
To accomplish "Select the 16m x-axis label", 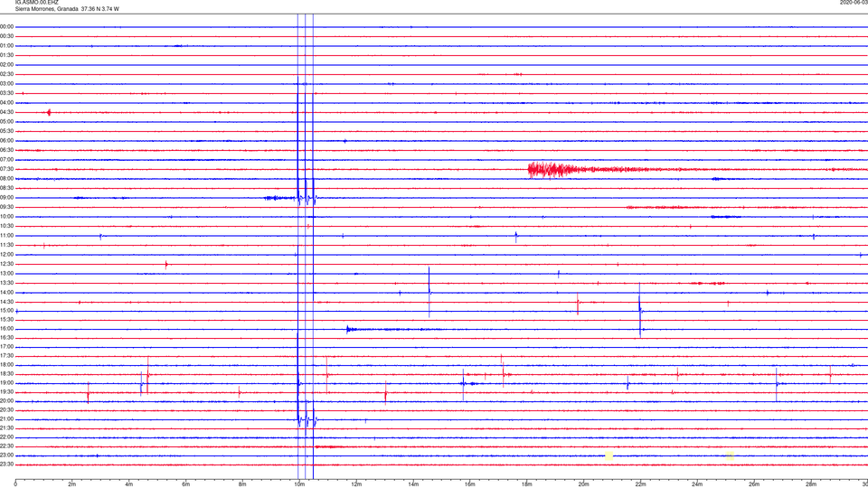I will click(470, 484).
